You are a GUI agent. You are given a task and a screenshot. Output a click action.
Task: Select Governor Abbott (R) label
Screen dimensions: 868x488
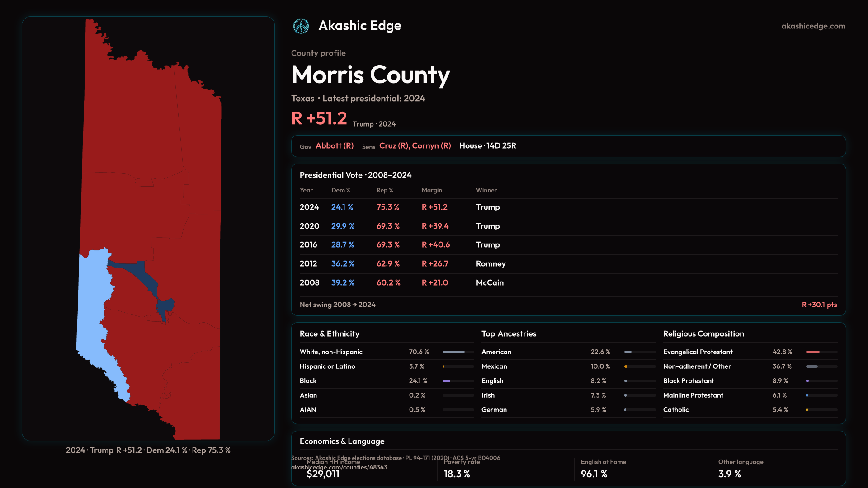334,146
